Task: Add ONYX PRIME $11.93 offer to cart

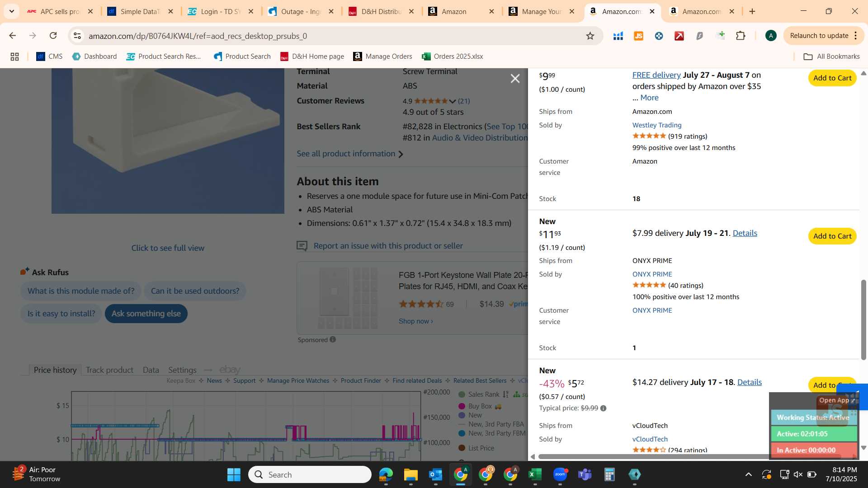Action: click(832, 236)
